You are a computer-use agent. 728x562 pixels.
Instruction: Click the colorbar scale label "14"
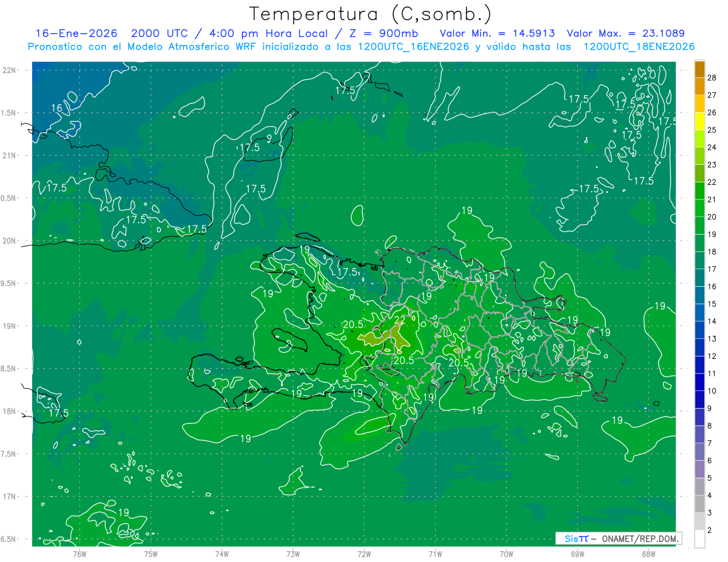(x=712, y=321)
